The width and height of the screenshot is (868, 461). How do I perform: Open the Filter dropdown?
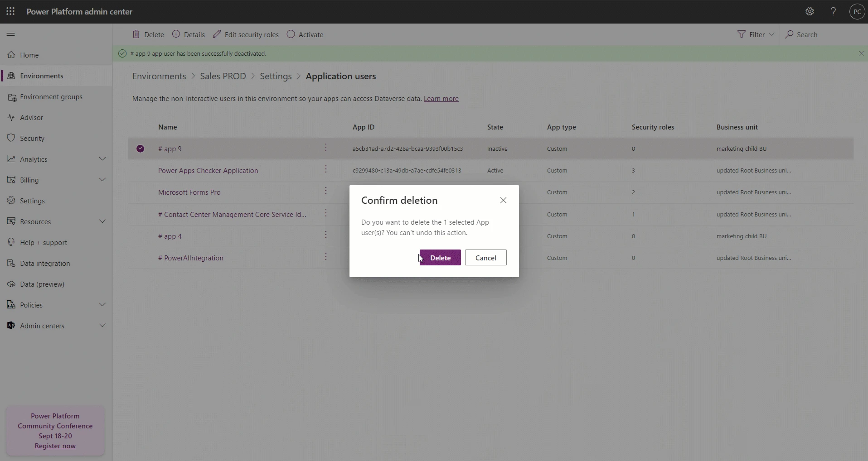(756, 34)
